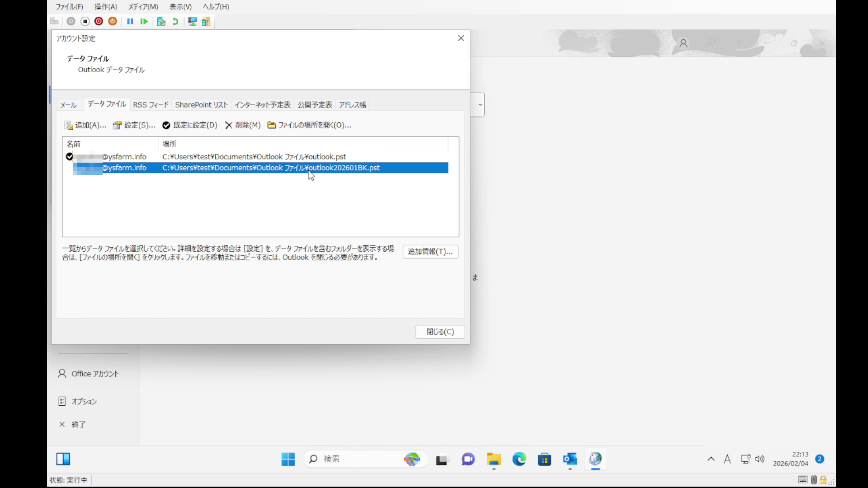Screen dimensions: 868x488
Task: Click ファイルの場所を開く(O)... folder option
Action: coord(309,125)
